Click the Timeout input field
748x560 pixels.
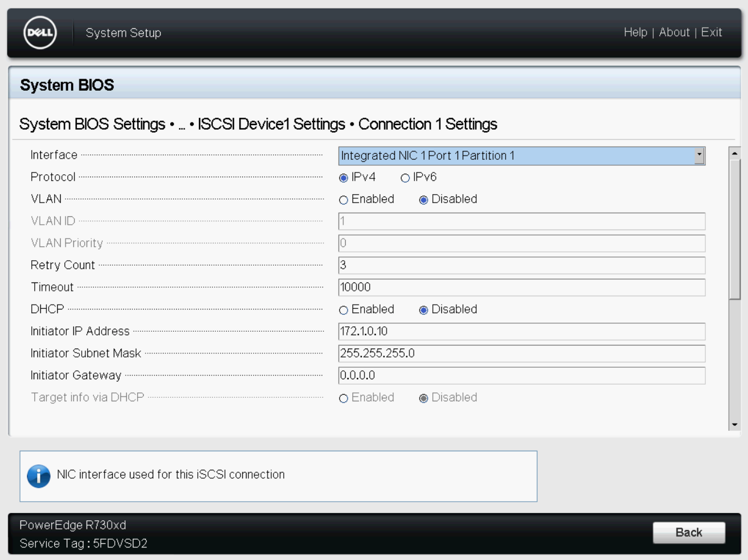click(521, 287)
